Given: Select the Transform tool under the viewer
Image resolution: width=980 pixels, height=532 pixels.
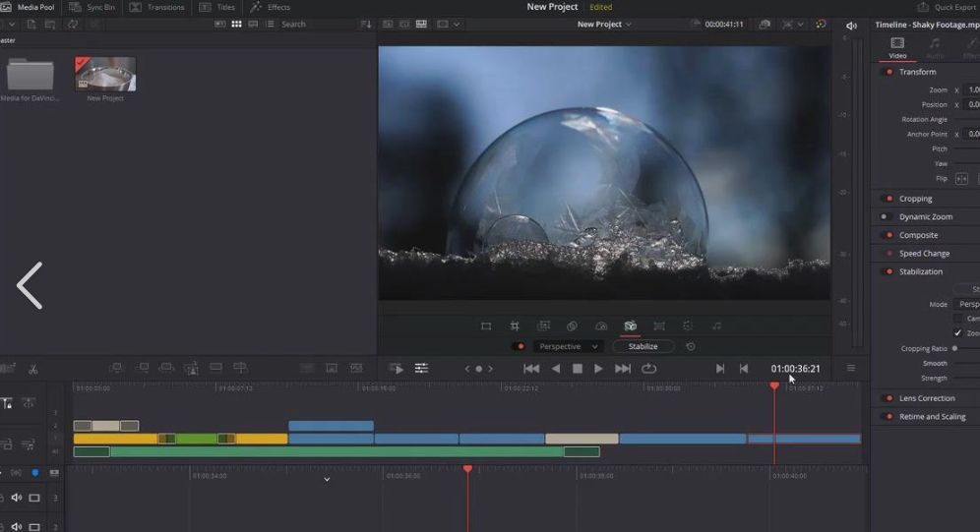Looking at the screenshot, I should click(486, 325).
